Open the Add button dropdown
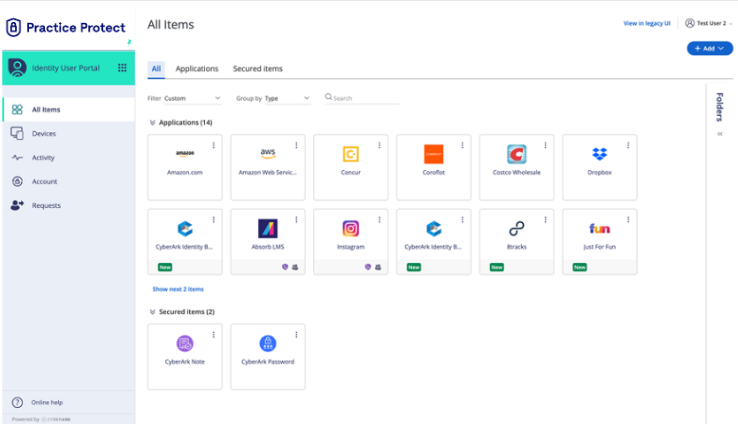Screen dimensions: 738x432 pos(710,48)
